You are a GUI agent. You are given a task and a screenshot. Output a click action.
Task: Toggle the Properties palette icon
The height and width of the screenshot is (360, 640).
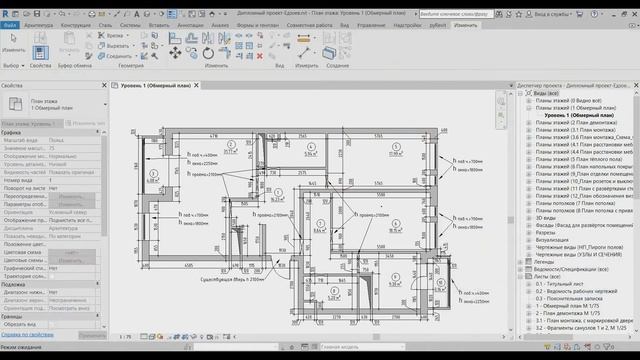click(40, 53)
